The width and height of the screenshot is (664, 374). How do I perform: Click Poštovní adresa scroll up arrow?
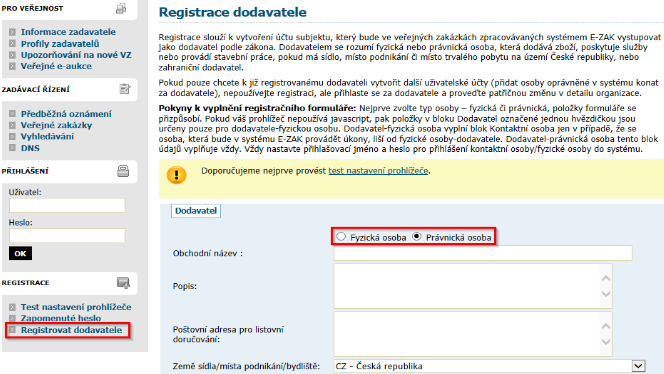click(x=606, y=326)
